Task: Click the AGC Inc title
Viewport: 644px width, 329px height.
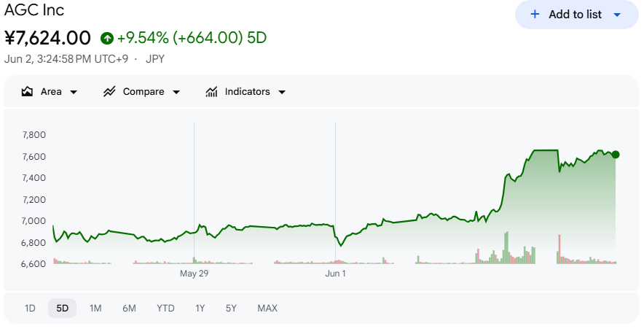Action: (x=34, y=9)
